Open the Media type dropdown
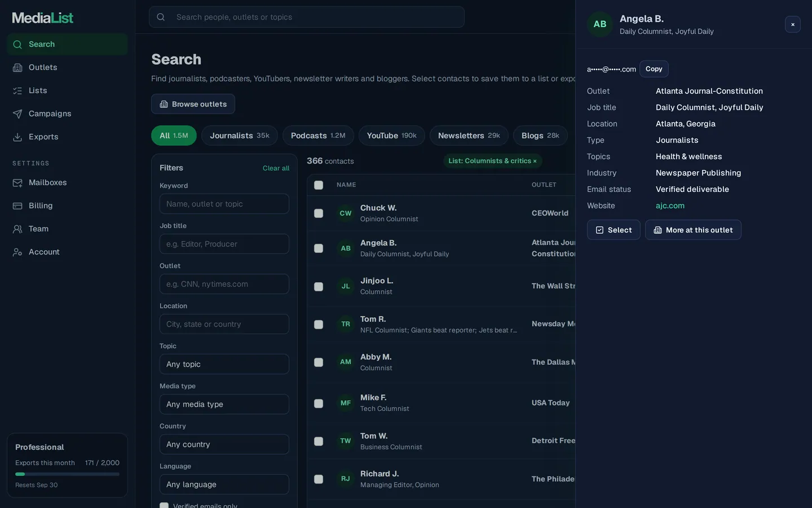812x508 pixels. (x=224, y=404)
